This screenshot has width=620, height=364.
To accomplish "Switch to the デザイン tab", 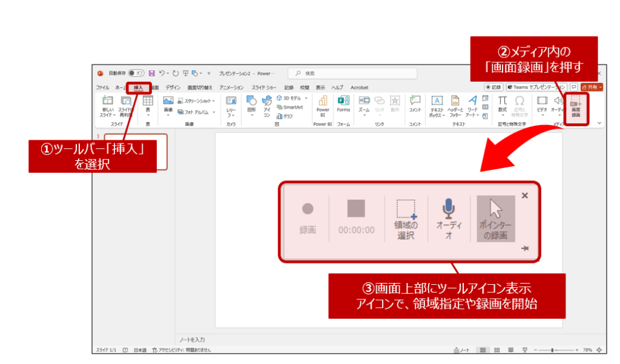I will (x=173, y=88).
